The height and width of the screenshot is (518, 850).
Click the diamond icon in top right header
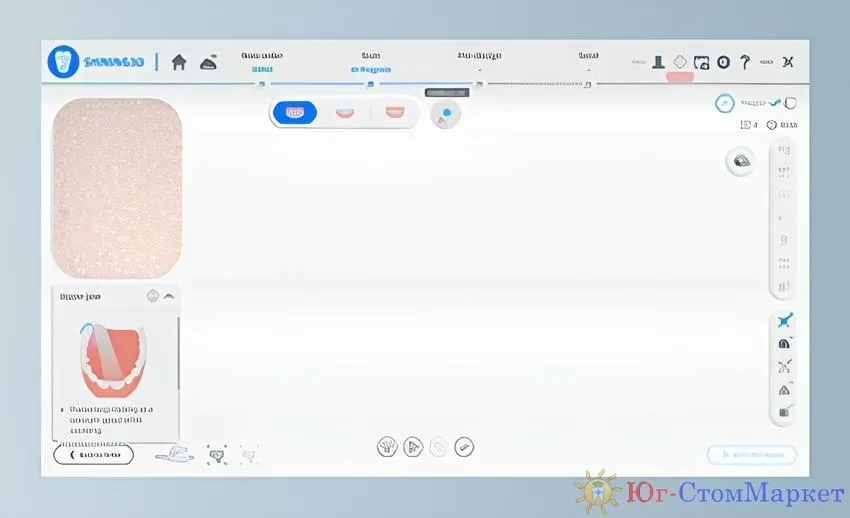(x=679, y=62)
